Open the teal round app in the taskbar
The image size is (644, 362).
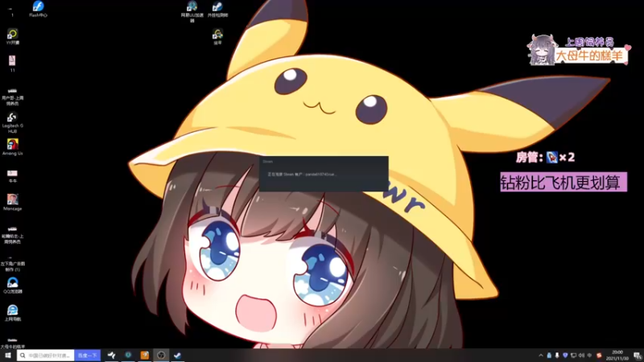[128, 356]
